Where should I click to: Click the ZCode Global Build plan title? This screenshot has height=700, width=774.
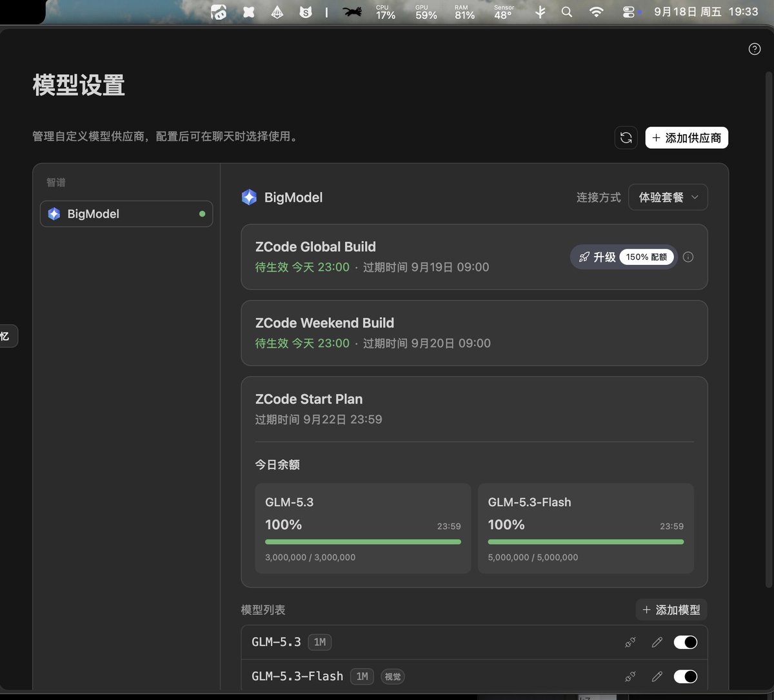coord(315,247)
